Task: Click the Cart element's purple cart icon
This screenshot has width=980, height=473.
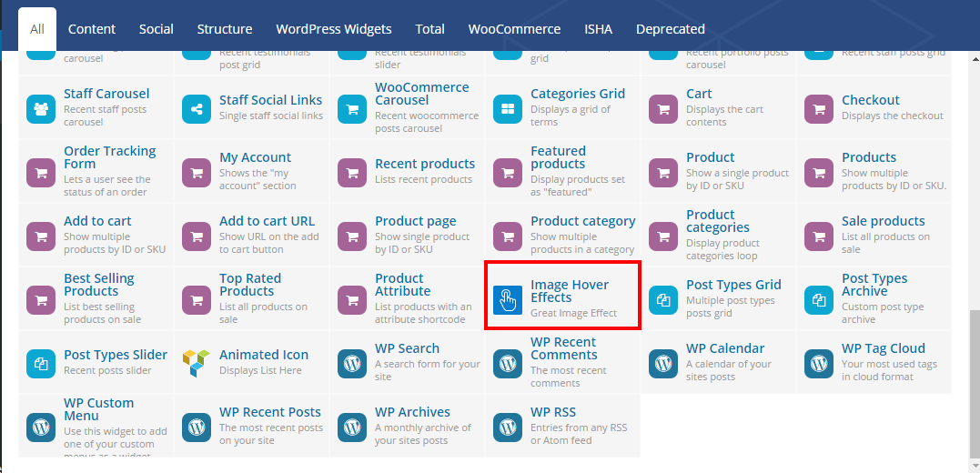Action: click(x=663, y=109)
